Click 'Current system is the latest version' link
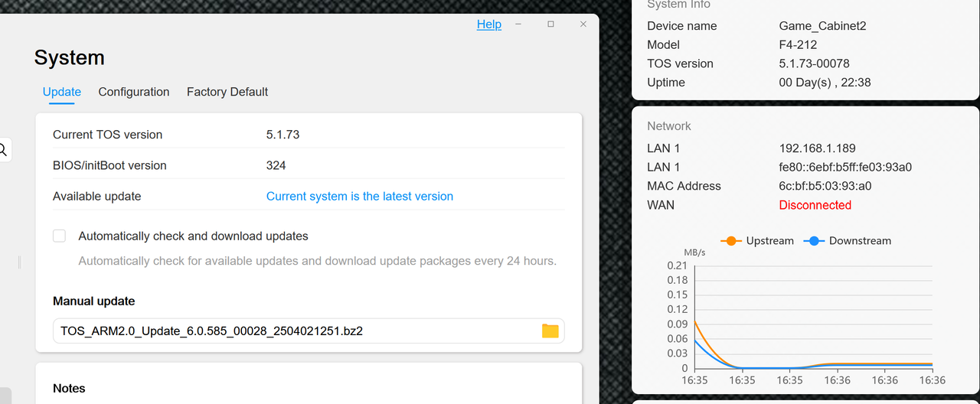 [360, 197]
